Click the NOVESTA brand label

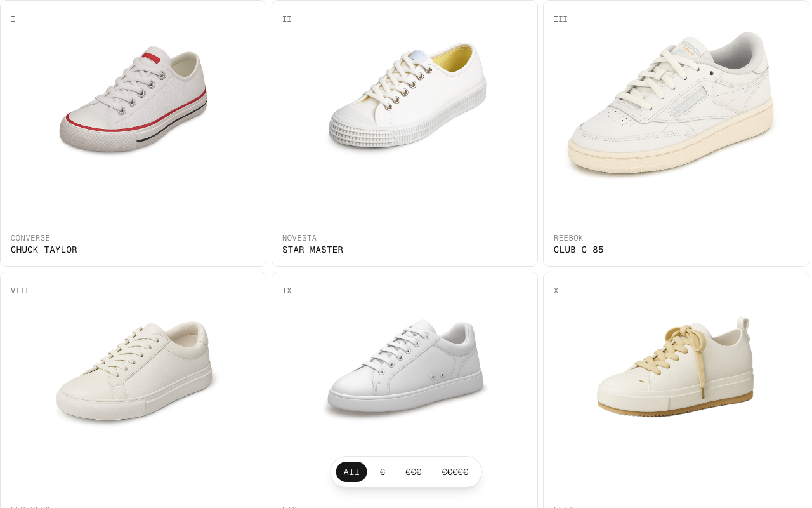coord(299,238)
